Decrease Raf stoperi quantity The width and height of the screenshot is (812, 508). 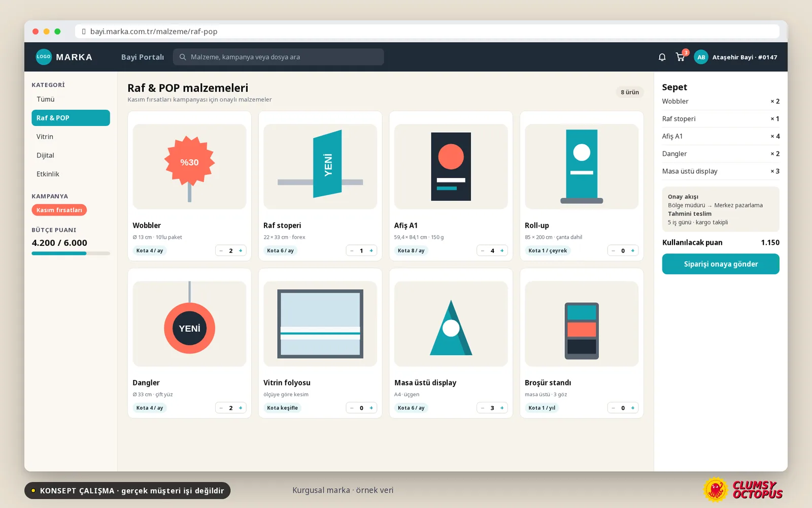[352, 250]
